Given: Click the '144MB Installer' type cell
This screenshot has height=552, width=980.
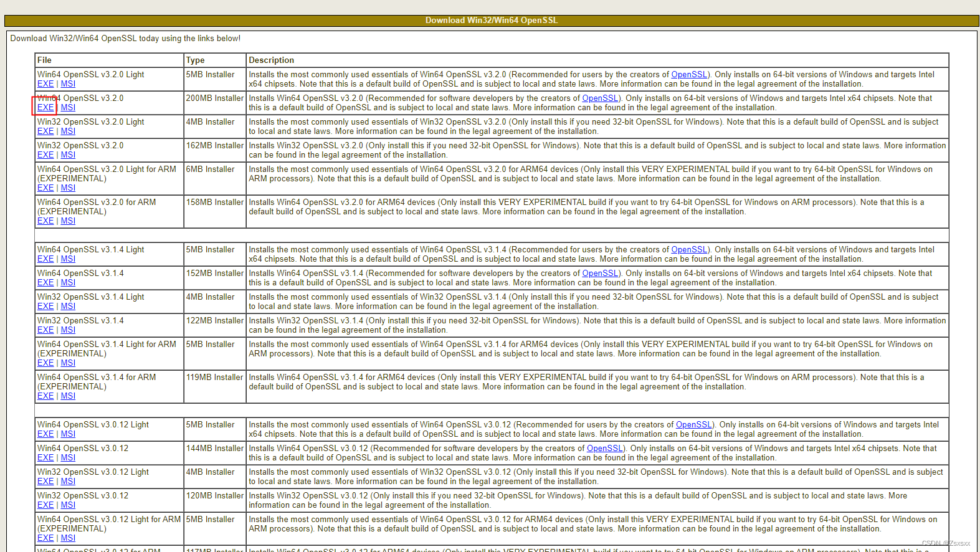Looking at the screenshot, I should coord(215,453).
